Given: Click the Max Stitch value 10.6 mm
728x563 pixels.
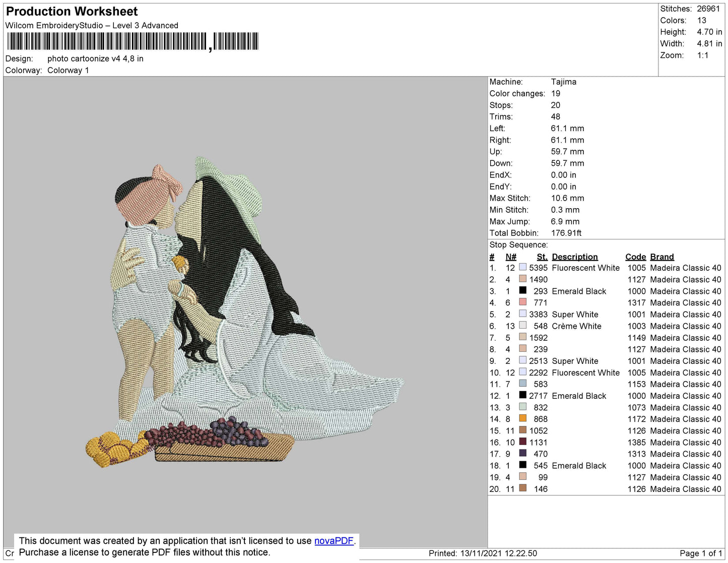Looking at the screenshot, I should tap(568, 198).
